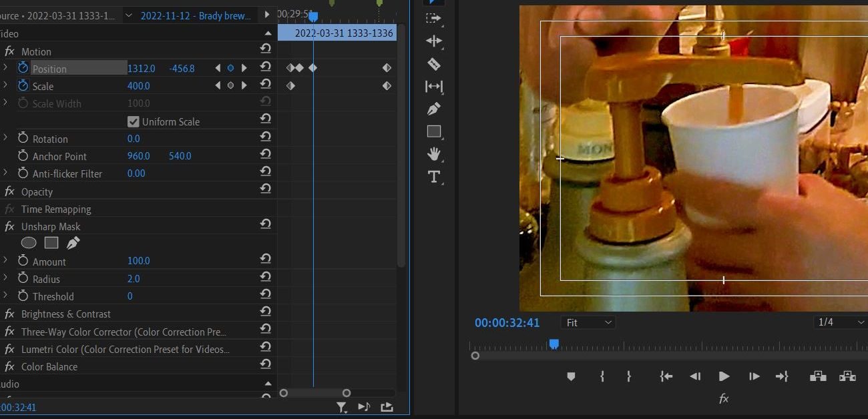Select the Ripple Edit tool
The image size is (868, 419).
coord(434,41)
